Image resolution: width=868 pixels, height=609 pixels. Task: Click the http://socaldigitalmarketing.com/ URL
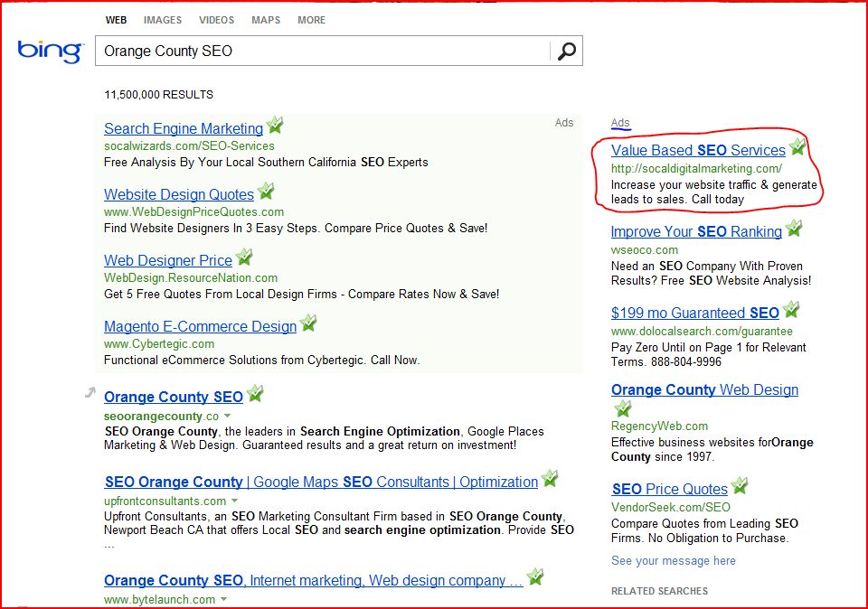click(696, 169)
